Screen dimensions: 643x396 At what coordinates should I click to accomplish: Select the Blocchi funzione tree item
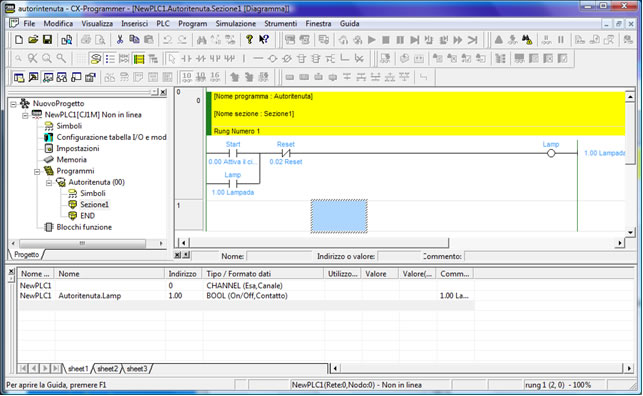84,227
